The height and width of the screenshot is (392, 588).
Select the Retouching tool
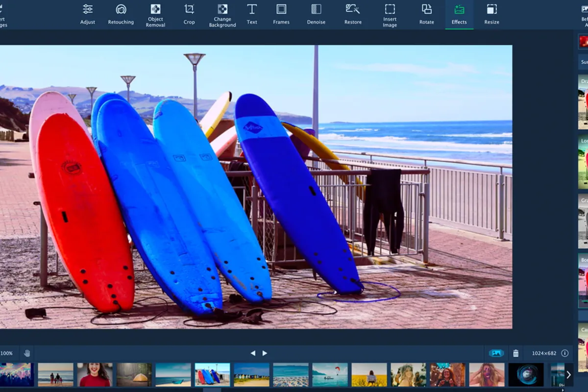click(x=121, y=14)
